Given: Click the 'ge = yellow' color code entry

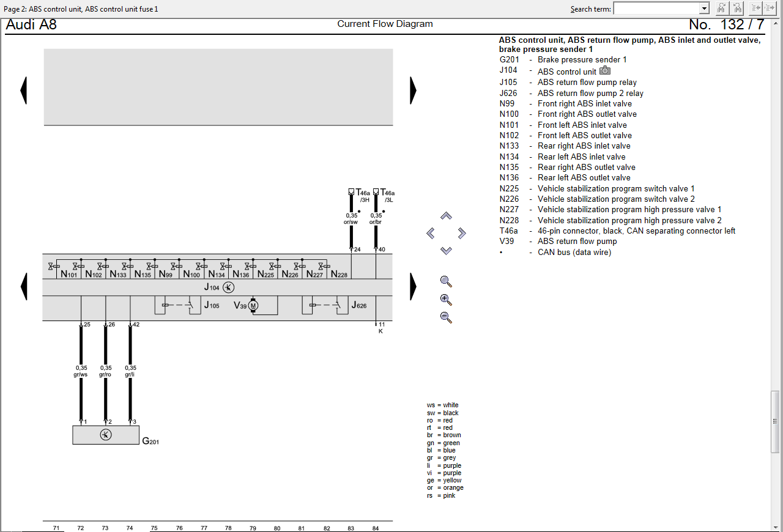Looking at the screenshot, I should (443, 481).
